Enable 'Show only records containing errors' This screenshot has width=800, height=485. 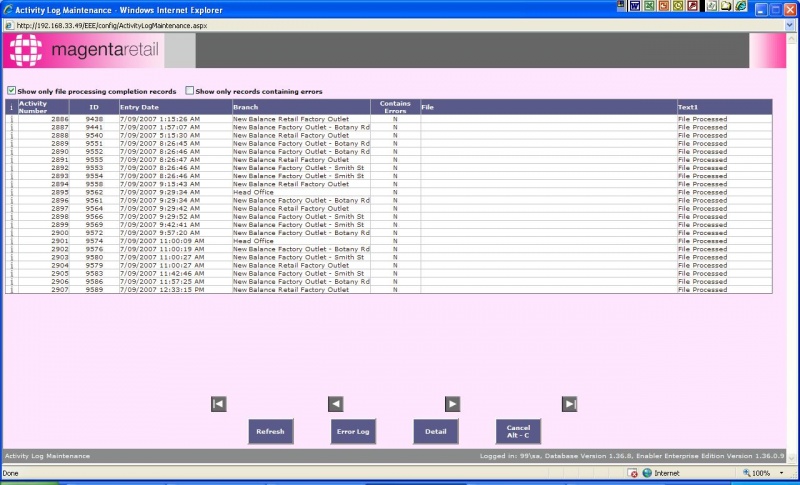pyautogui.click(x=189, y=91)
